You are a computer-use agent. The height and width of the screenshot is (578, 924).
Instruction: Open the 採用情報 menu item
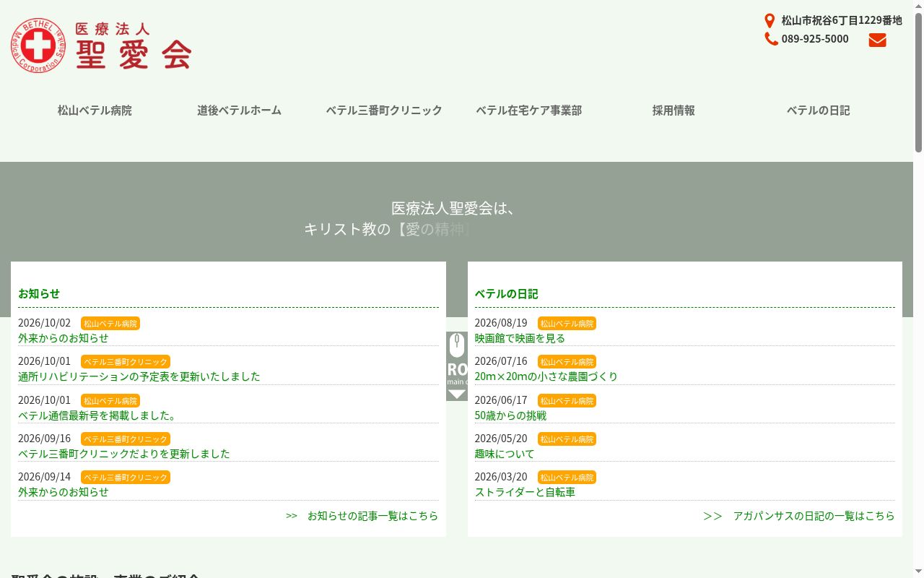674,111
